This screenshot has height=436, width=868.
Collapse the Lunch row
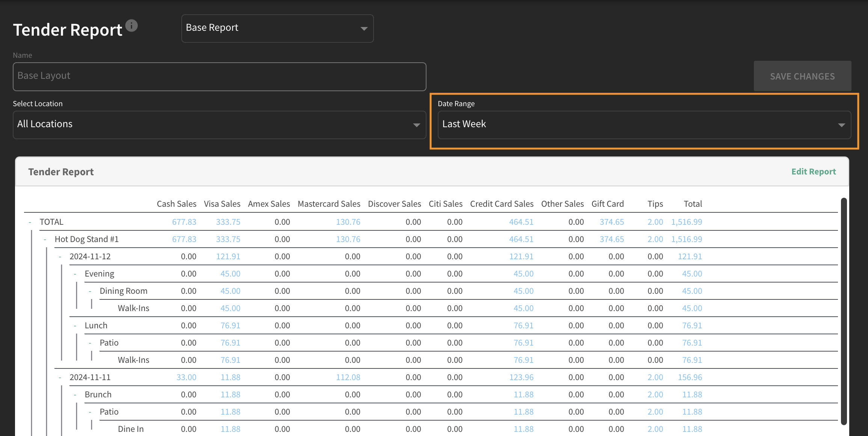pyautogui.click(x=75, y=326)
